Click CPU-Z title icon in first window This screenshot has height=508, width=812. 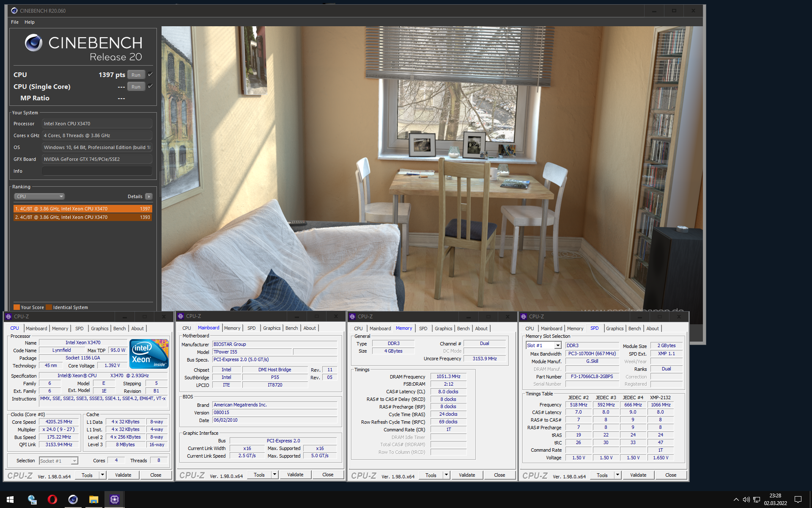pos(8,316)
